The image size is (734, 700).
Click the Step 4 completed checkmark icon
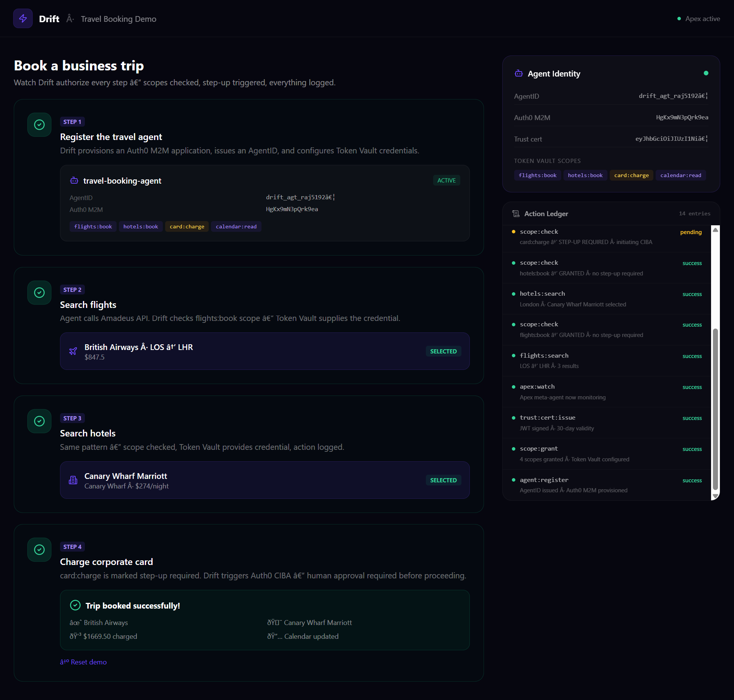coord(39,550)
